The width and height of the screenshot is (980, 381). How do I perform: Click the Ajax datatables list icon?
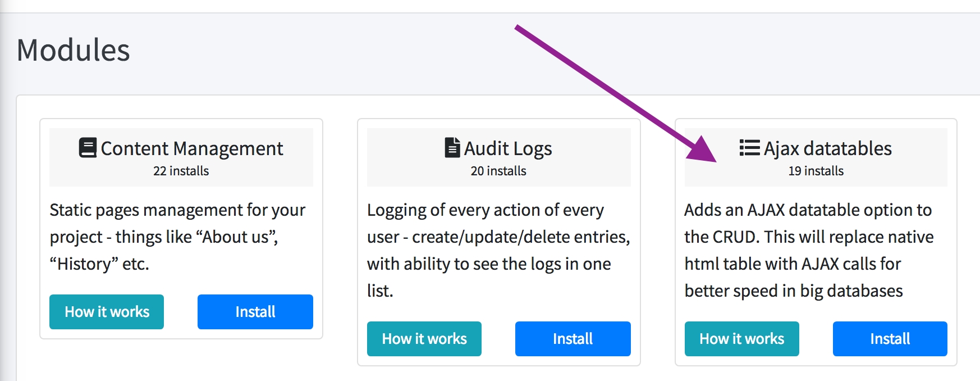[x=749, y=148]
